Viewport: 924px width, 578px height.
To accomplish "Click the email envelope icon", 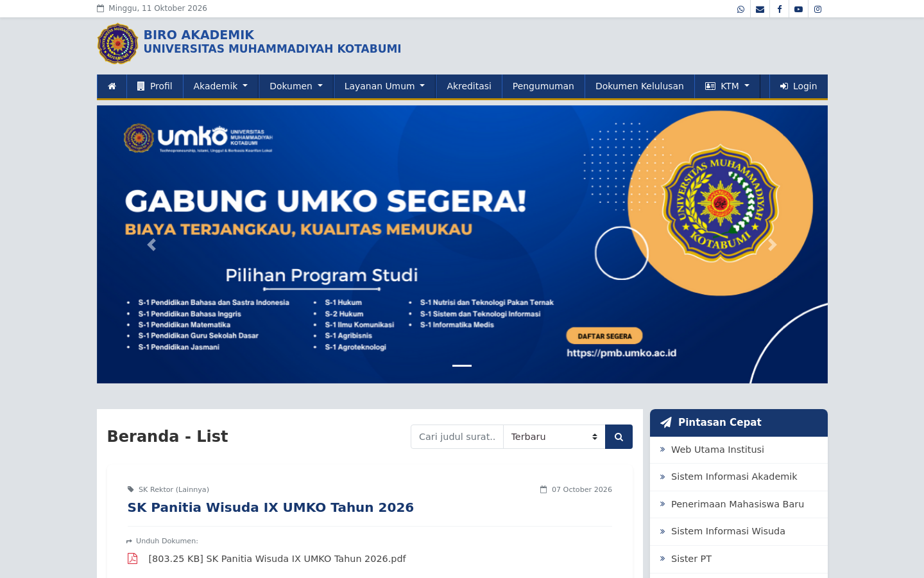I will 760,9.
